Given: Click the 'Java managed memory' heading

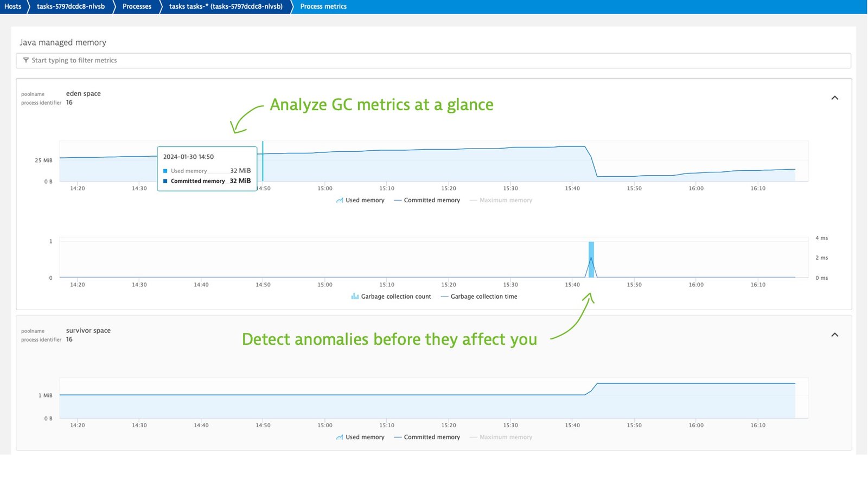Looking at the screenshot, I should (x=63, y=43).
